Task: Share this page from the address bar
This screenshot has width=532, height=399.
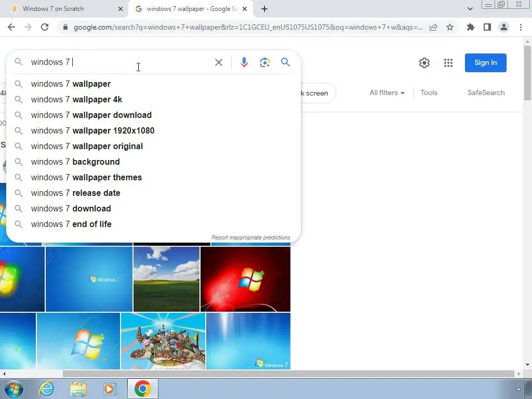Action: [433, 27]
